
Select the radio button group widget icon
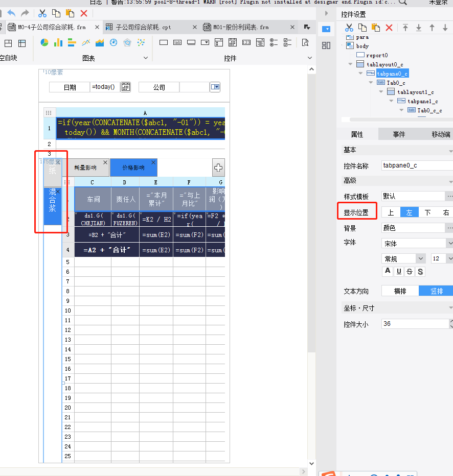click(274, 42)
